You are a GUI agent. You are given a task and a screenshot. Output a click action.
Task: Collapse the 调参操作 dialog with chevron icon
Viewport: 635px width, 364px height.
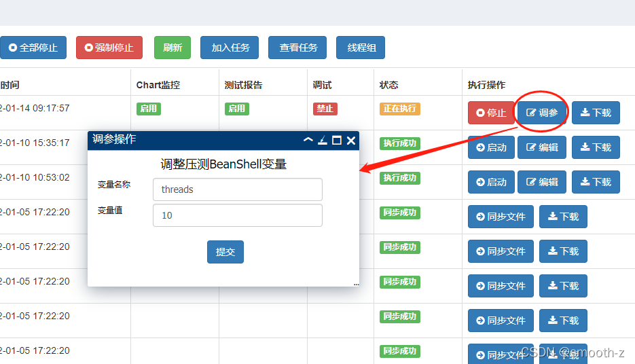(x=308, y=140)
